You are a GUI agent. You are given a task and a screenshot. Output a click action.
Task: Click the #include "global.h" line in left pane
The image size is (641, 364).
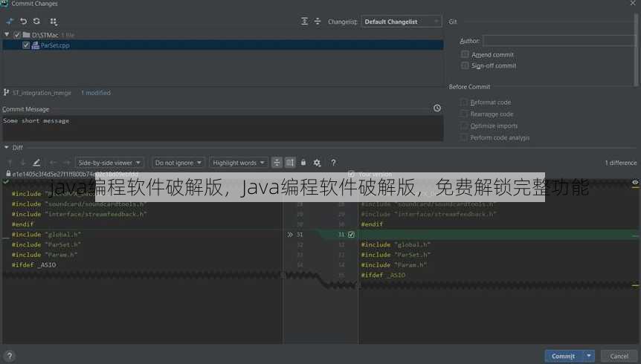[46, 235]
